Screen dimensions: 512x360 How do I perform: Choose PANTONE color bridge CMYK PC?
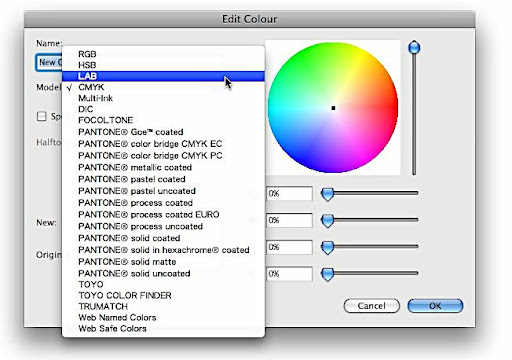click(x=163, y=156)
